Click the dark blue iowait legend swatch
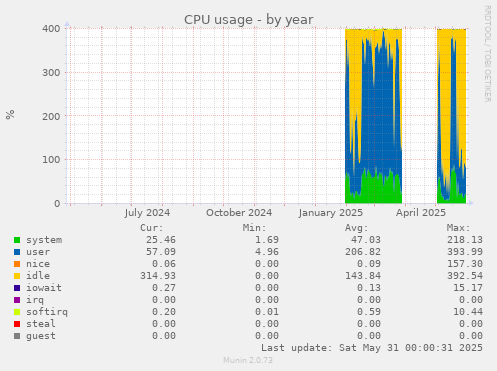The width and height of the screenshot is (497, 371). [17, 288]
